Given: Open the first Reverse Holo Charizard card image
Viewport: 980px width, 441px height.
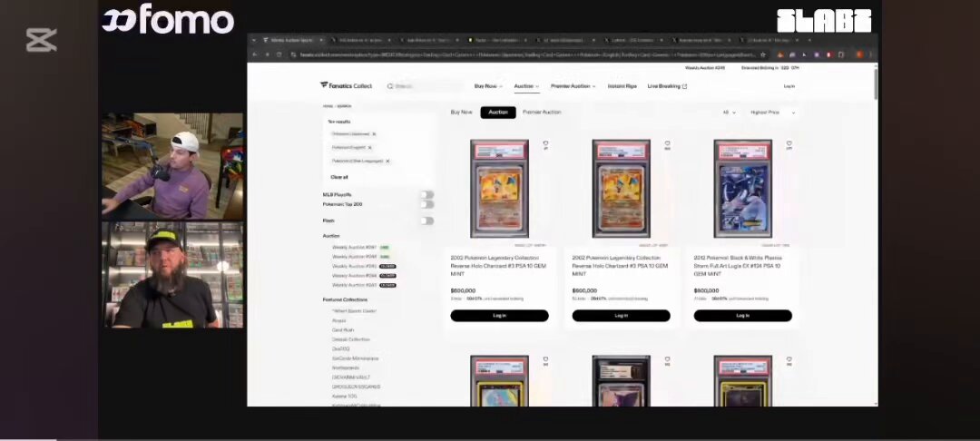Looking at the screenshot, I should [x=499, y=189].
